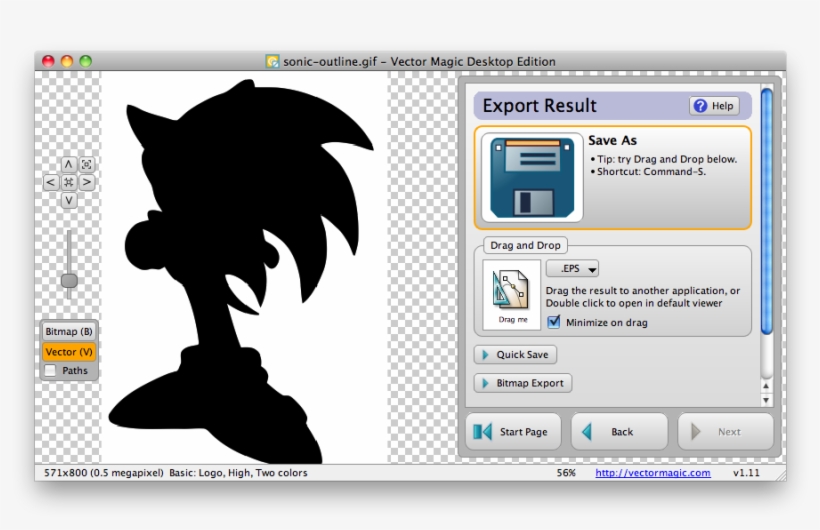The image size is (820, 530).
Task: Click the Export Result heading
Action: pyautogui.click(x=539, y=106)
